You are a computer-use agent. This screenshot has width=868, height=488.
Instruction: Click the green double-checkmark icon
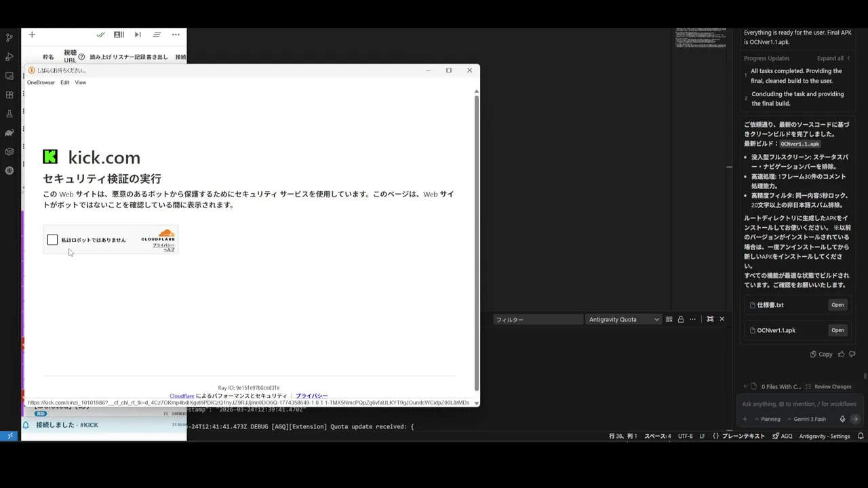click(x=100, y=35)
